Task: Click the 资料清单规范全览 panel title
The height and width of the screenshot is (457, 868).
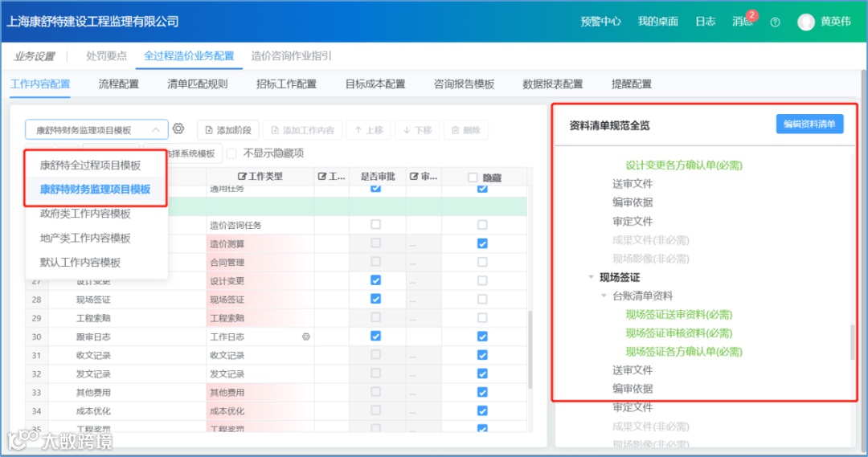Action: point(609,125)
